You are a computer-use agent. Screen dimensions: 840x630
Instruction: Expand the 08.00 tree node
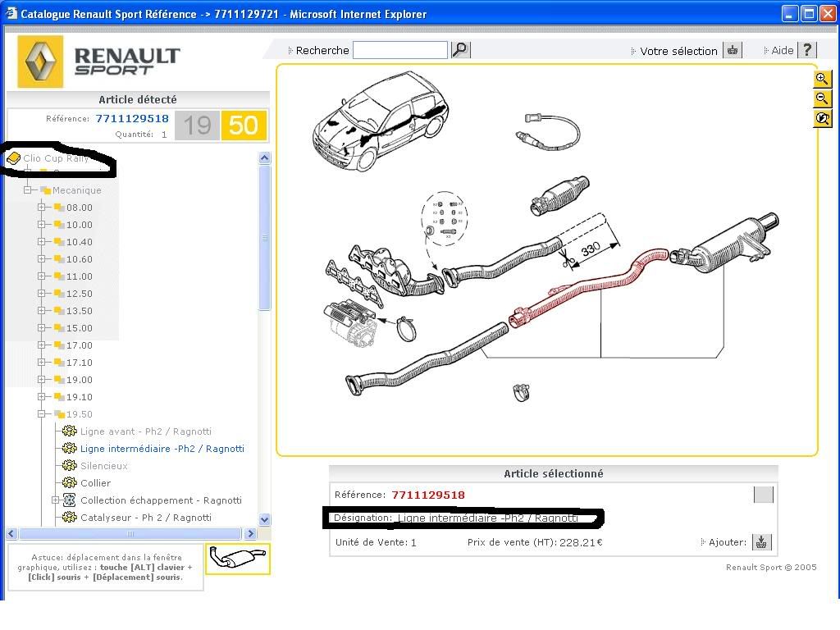pyautogui.click(x=41, y=208)
